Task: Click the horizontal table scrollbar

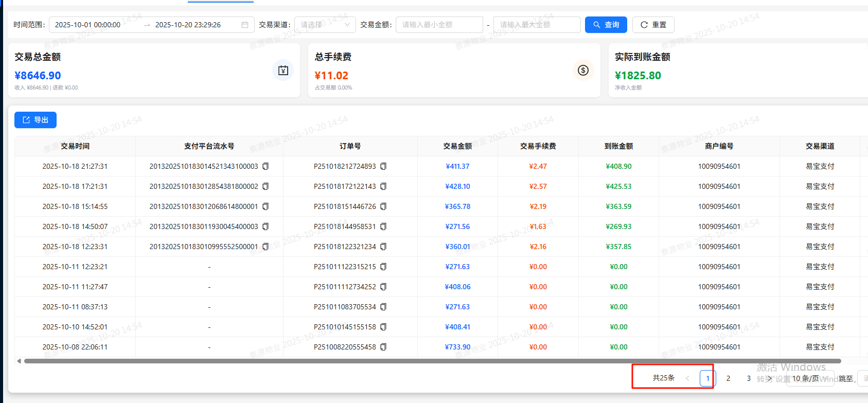Action: tap(432, 361)
